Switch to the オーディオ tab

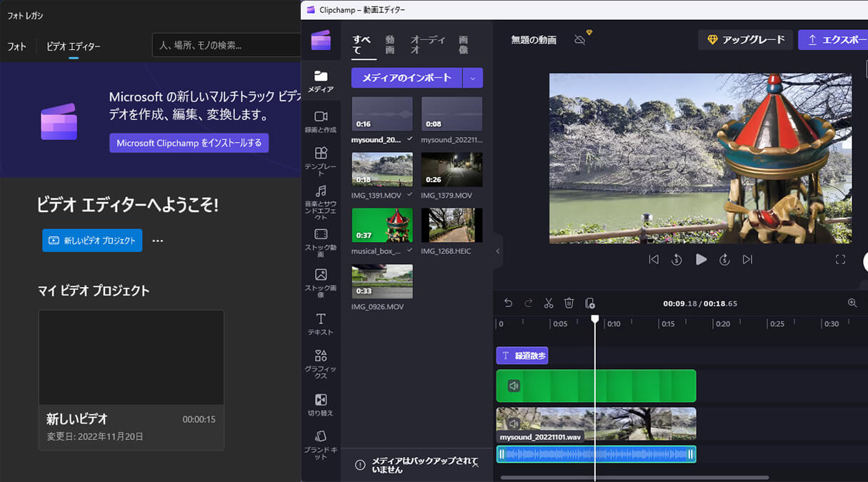[428, 44]
